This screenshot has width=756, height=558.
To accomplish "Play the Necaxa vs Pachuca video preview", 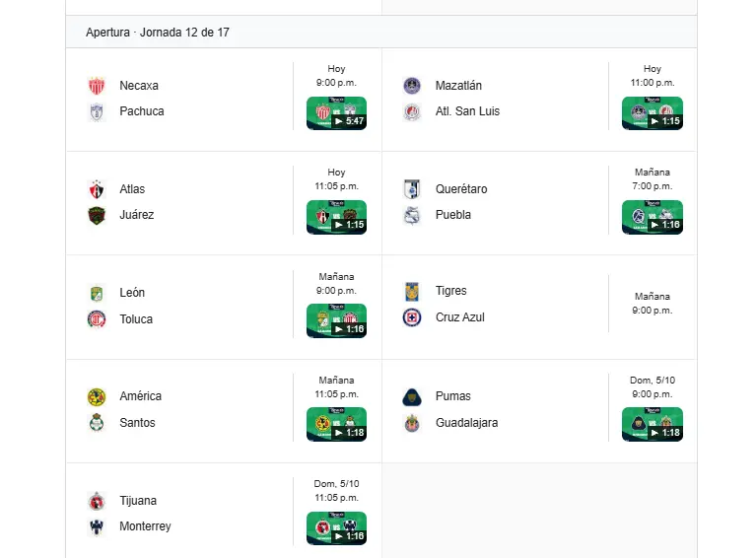I will click(x=336, y=112).
